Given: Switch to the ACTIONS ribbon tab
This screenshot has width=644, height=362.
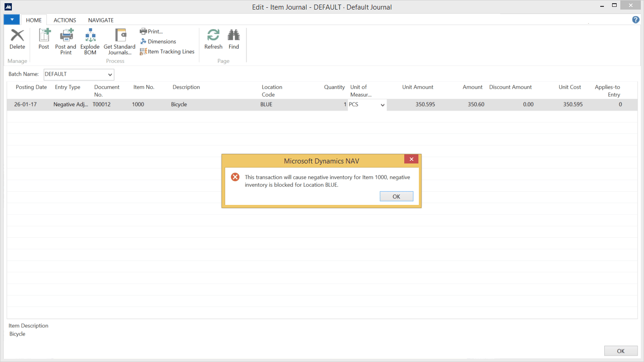Looking at the screenshot, I should (65, 20).
